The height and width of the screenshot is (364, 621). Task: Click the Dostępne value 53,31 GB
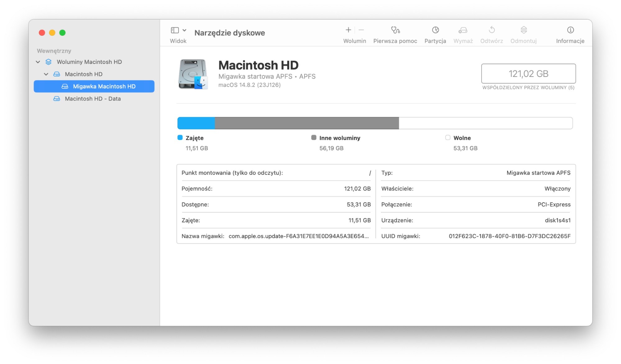pyautogui.click(x=358, y=204)
